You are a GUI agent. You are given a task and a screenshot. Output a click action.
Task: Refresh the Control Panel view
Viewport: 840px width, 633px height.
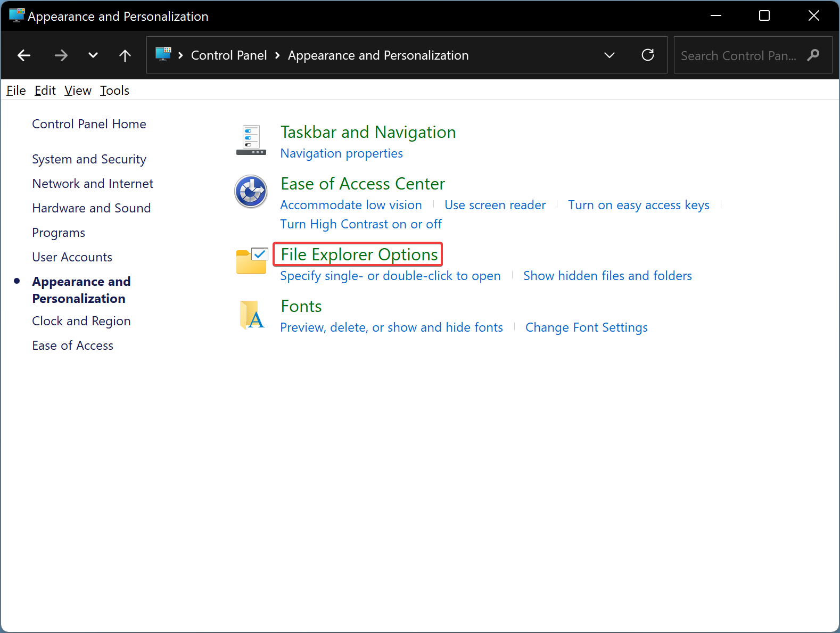(648, 55)
